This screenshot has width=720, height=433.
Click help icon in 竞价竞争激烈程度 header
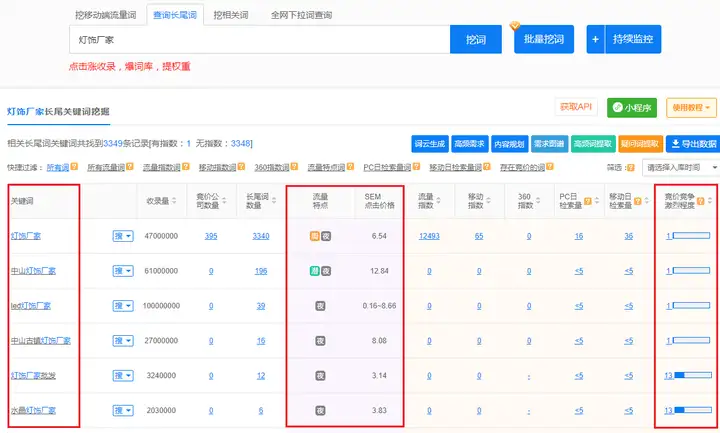(x=701, y=201)
